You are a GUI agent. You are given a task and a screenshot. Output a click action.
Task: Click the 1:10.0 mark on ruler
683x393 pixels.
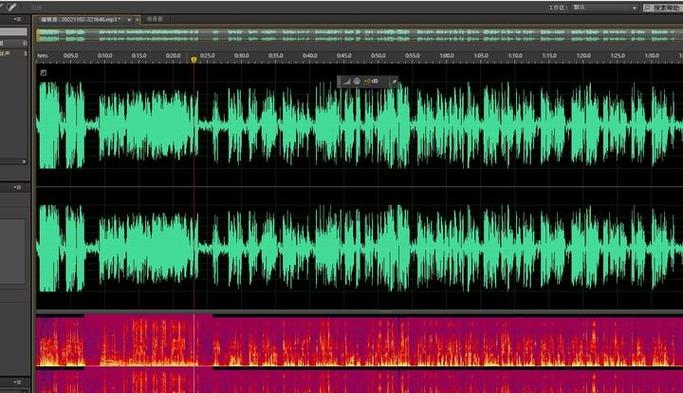pyautogui.click(x=515, y=56)
